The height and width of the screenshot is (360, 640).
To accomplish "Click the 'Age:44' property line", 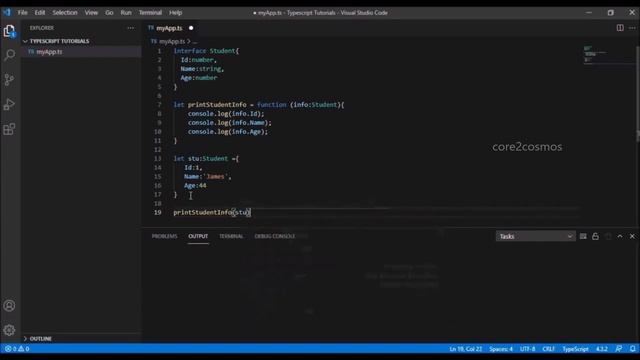I will pyautogui.click(x=195, y=185).
